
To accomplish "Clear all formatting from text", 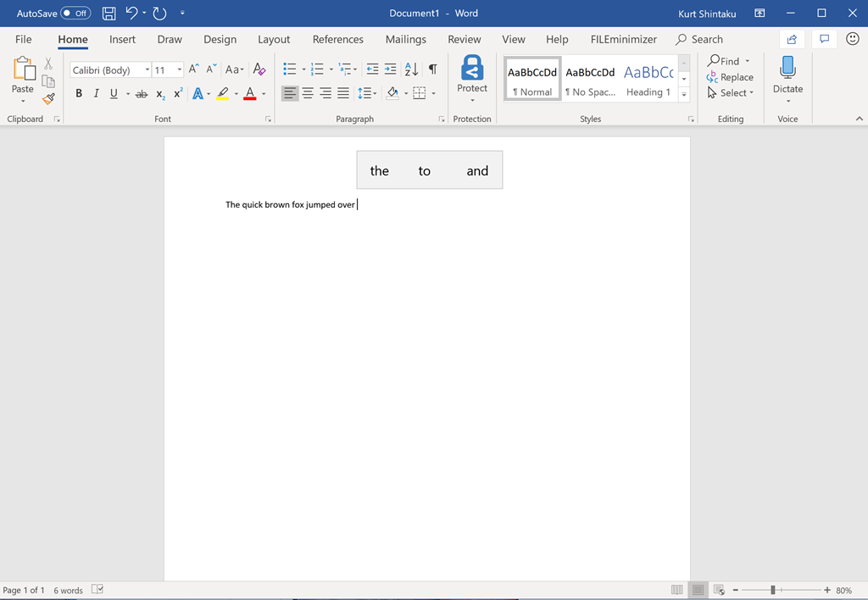I will click(259, 69).
